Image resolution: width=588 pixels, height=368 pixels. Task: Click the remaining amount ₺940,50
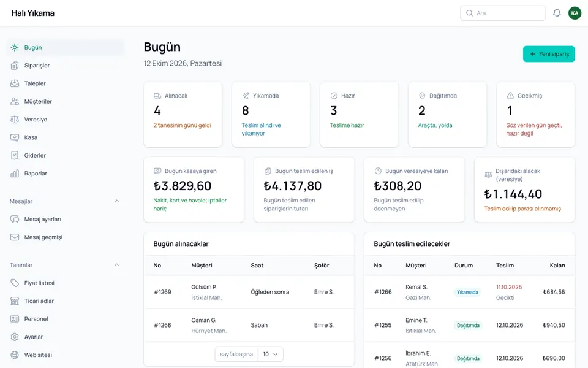(554, 325)
